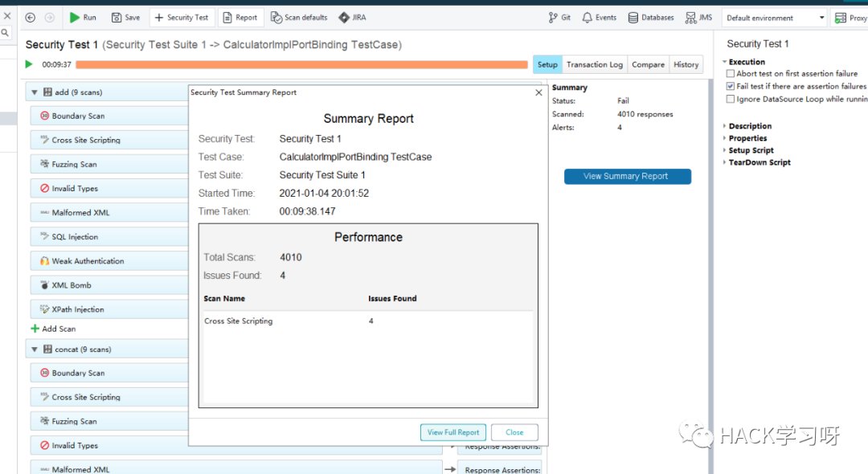Click the Fail status value
Viewport: 868px width, 474px height.
624,101
